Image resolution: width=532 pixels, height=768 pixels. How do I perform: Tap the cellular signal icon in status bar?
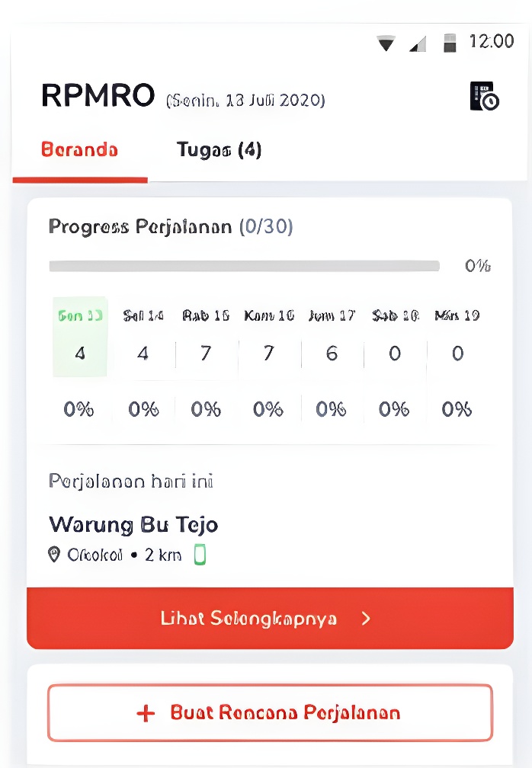(417, 44)
